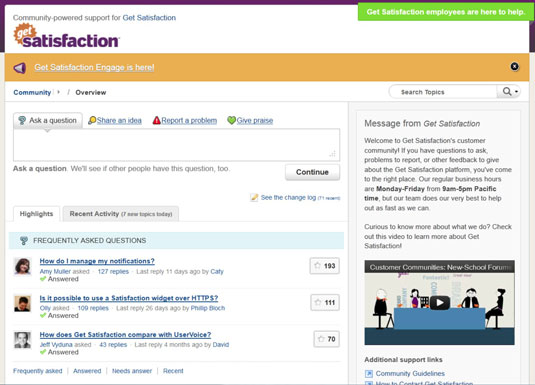Open the Community breadcrumb link
Image resolution: width=535 pixels, height=385 pixels.
[32, 92]
